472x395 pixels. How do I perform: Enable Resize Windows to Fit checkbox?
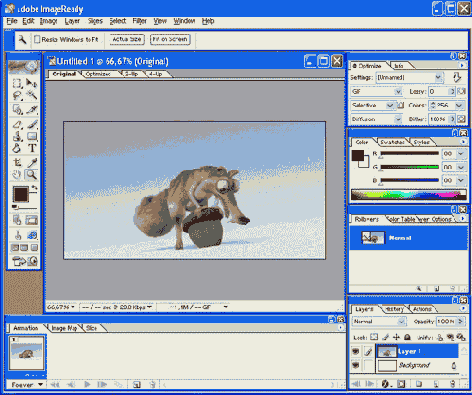pos(37,39)
